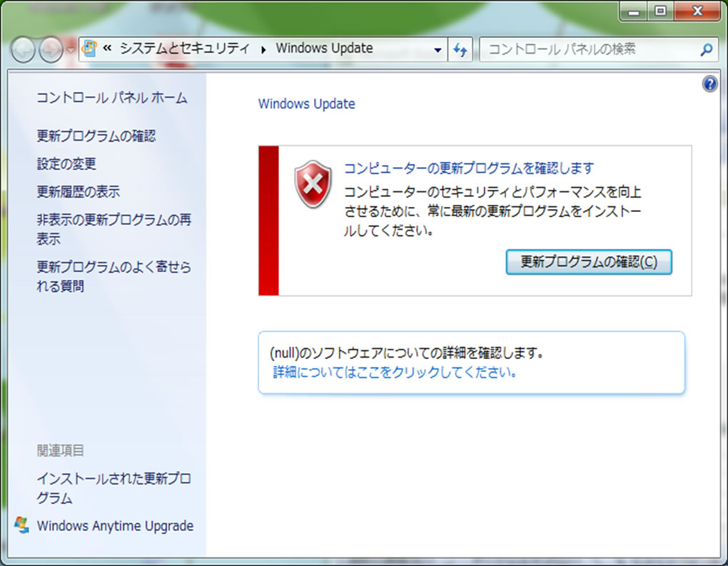Click the forward navigation arrow
728x566 pixels.
pos(51,49)
